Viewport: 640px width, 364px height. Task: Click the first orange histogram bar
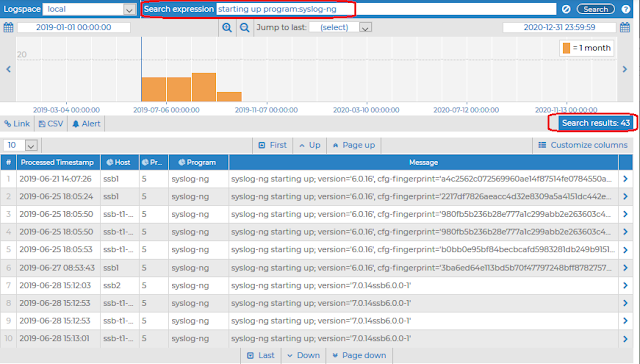coord(154,89)
